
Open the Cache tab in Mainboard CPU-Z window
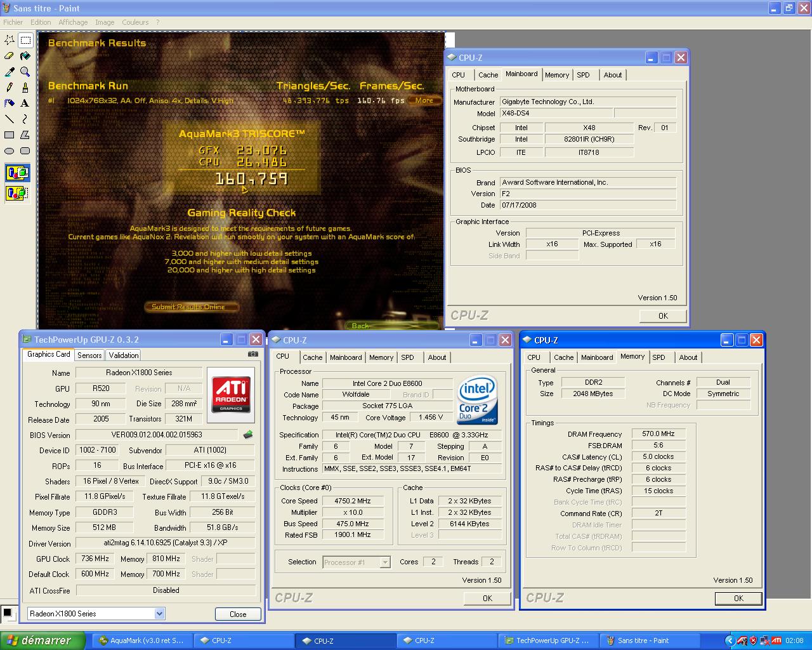click(x=488, y=75)
